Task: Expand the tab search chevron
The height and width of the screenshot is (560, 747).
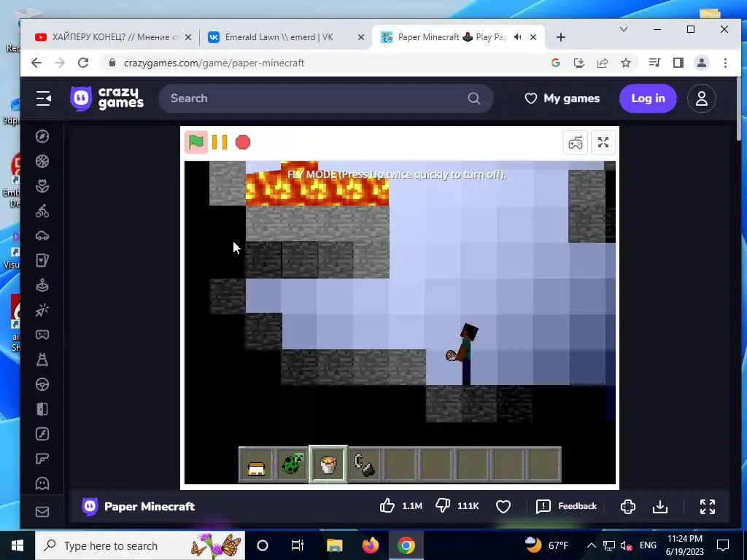Action: [623, 29]
